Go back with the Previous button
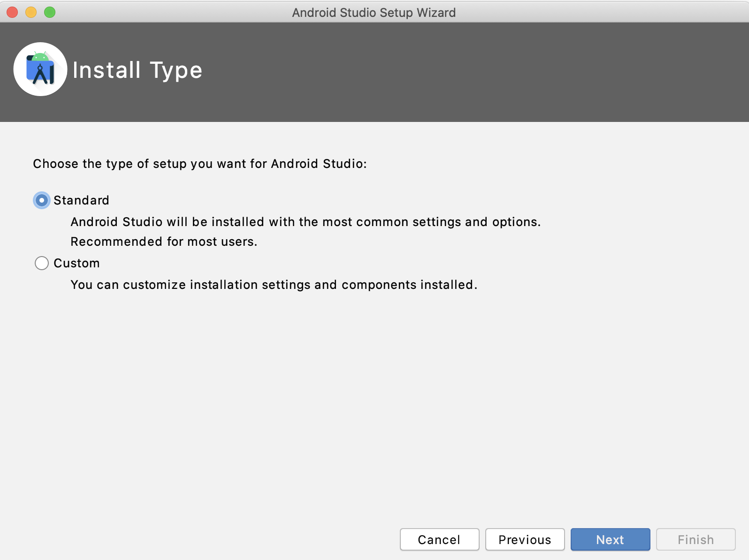The width and height of the screenshot is (749, 560). 525,539
